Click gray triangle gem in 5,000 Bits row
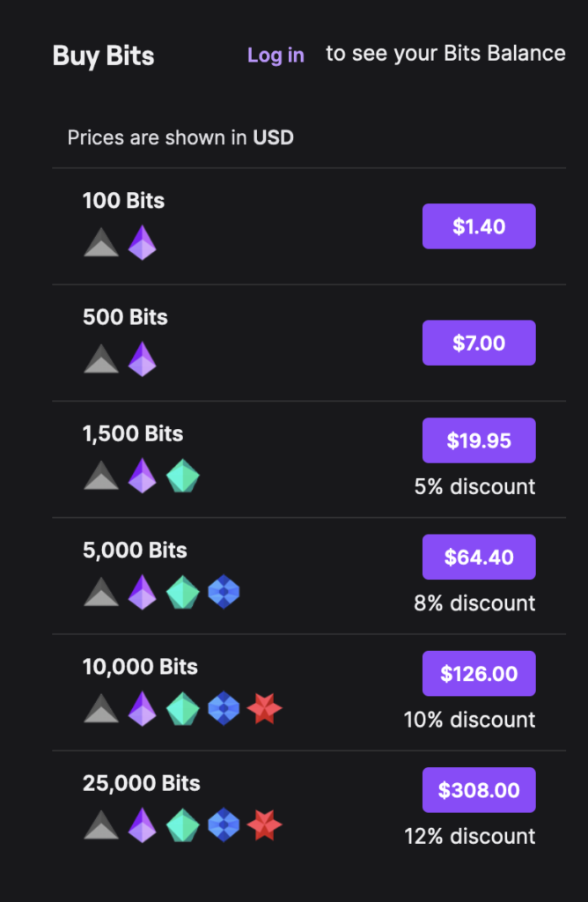Image resolution: width=588 pixels, height=902 pixels. [x=101, y=592]
